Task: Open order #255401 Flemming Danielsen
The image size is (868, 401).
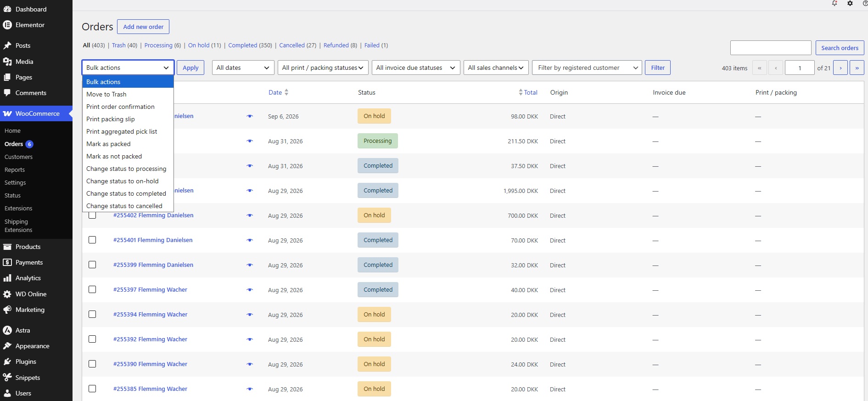Action: click(x=153, y=240)
